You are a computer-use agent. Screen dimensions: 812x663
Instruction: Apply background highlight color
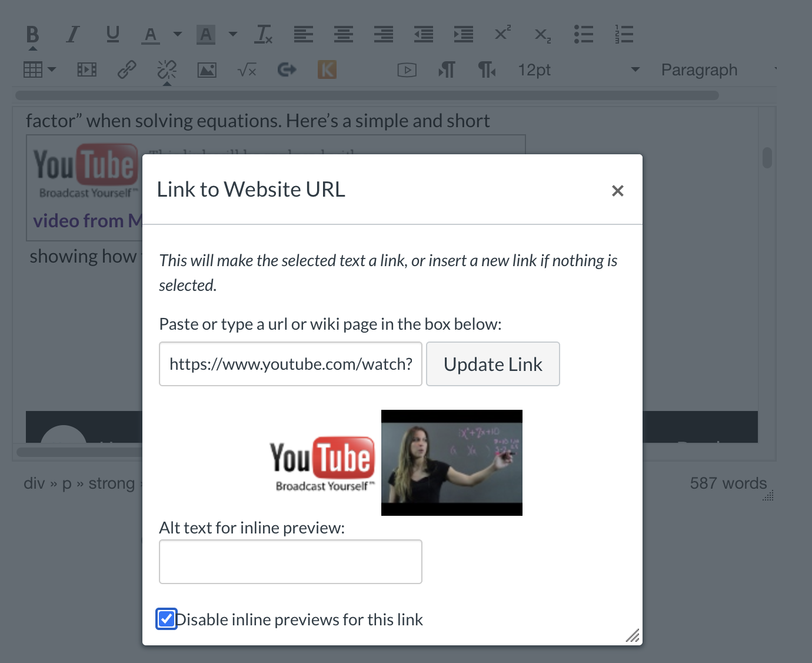(206, 35)
